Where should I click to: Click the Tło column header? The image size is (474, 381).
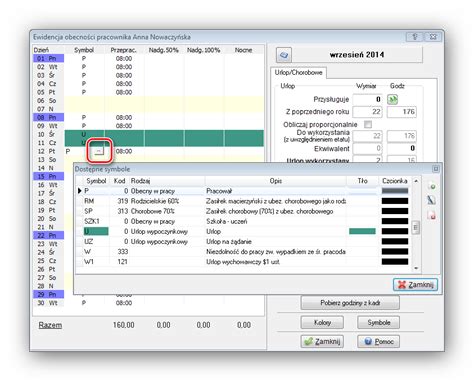coord(363,181)
